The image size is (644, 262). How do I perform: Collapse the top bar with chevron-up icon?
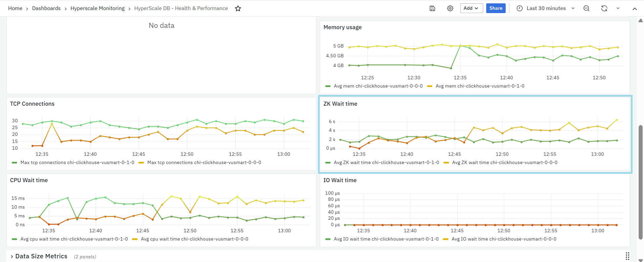(x=634, y=9)
